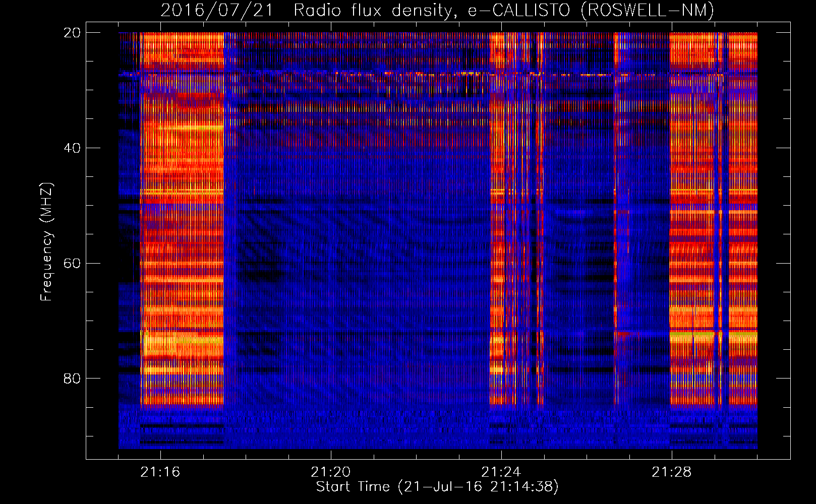Screen dimensions: 816x504
Task: Click the 20 MHz frequency tick label
Action: point(72,33)
